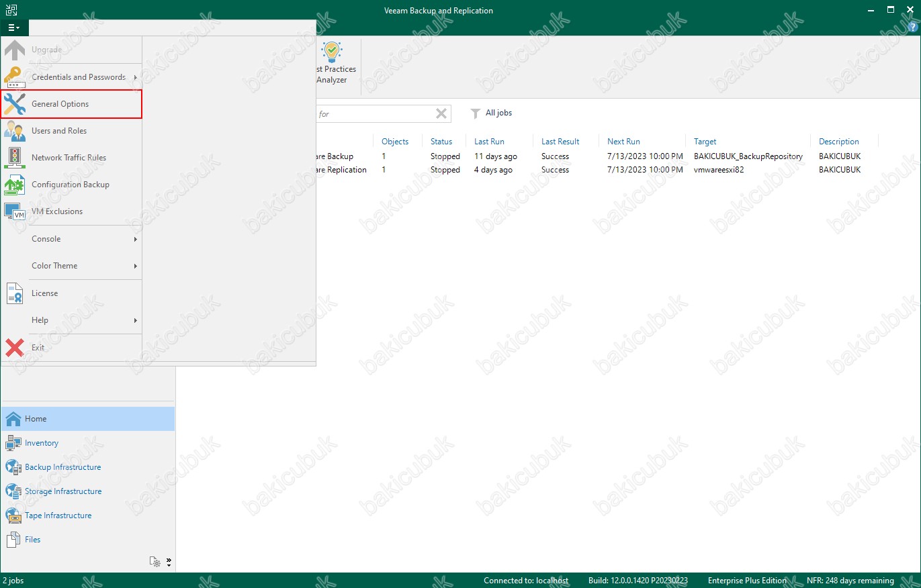
Task: Go to Inventory view label
Action: 42,443
